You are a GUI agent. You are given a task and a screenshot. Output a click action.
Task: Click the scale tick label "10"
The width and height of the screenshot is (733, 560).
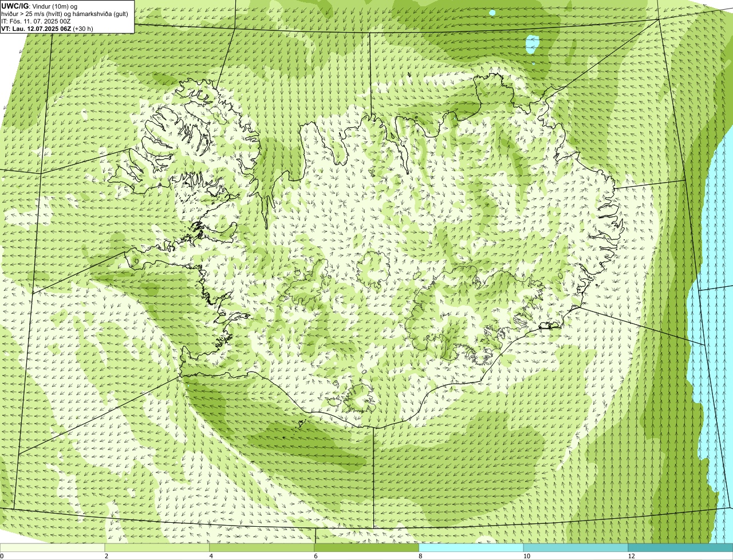[x=526, y=556]
